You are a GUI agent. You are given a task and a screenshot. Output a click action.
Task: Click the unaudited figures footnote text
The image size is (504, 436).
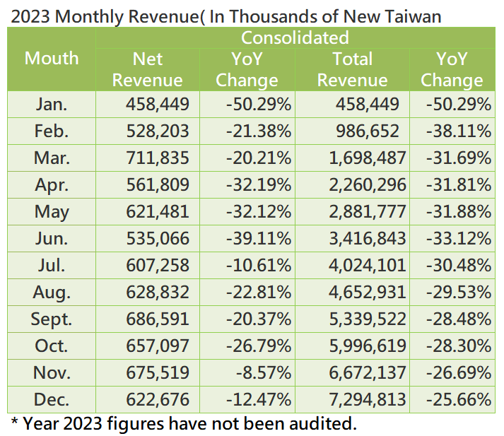coord(184,423)
